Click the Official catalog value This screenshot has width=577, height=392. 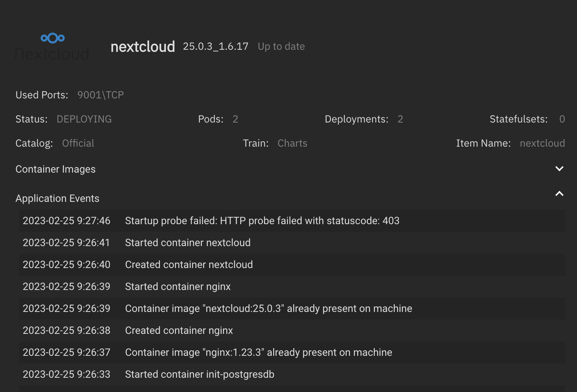click(78, 143)
